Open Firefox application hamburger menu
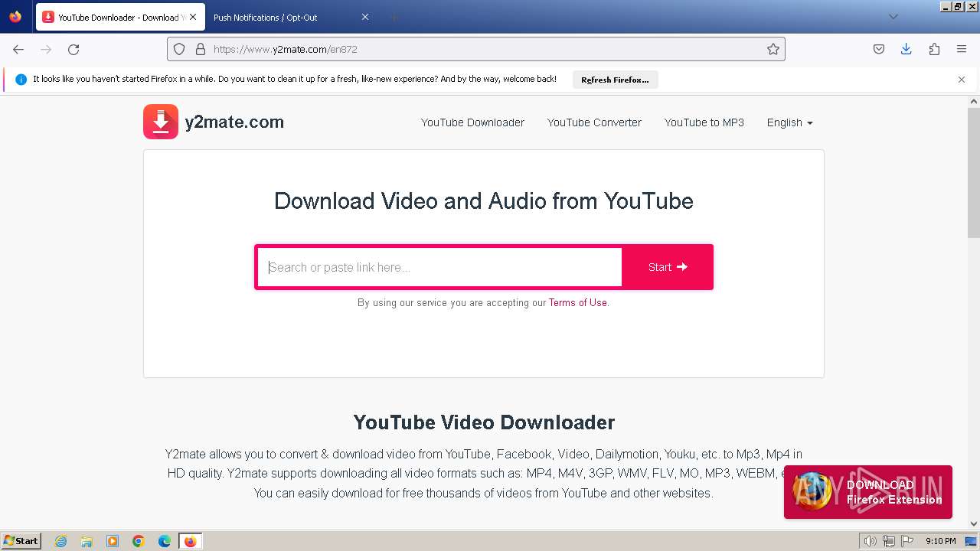Viewport: 980px width, 551px height. 962,49
